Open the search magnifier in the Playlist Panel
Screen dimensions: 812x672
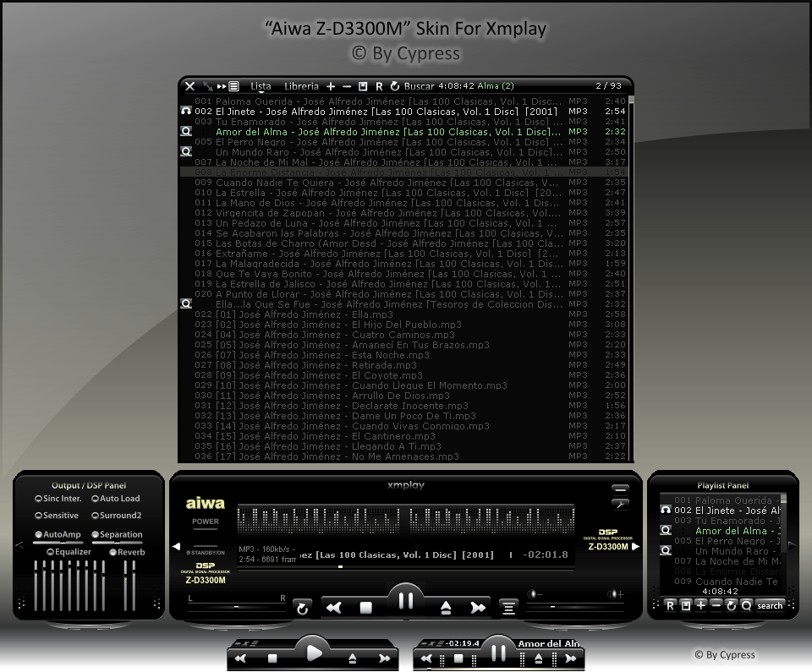746,606
